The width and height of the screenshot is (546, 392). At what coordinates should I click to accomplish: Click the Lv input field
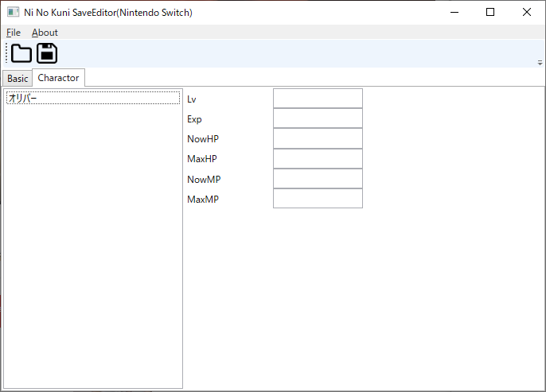point(318,99)
